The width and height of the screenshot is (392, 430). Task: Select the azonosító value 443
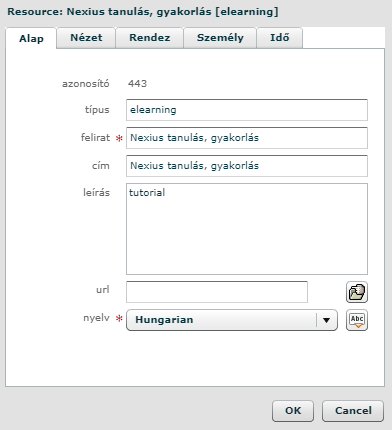[x=137, y=83]
